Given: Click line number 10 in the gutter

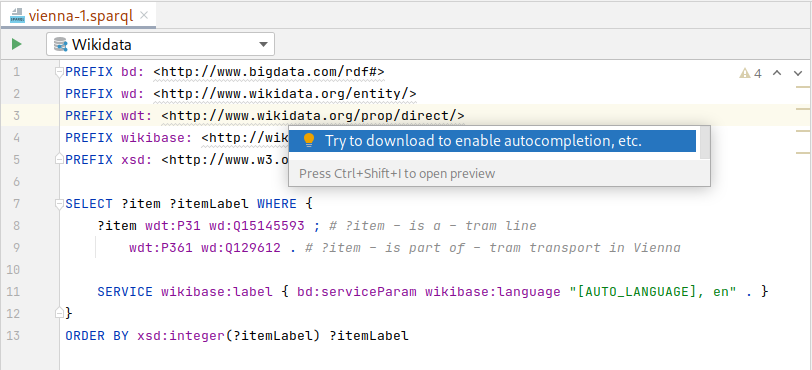Looking at the screenshot, I should pyautogui.click(x=13, y=270).
